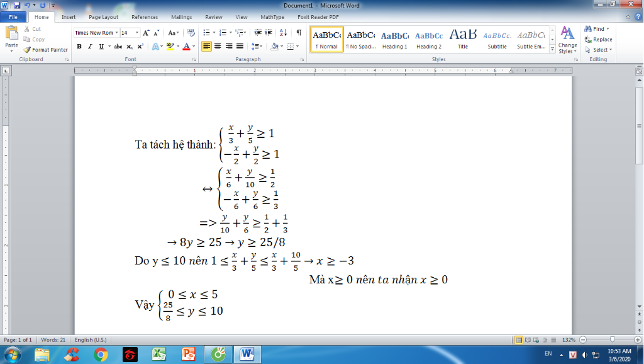
Task: Click the Select button
Action: tap(599, 50)
